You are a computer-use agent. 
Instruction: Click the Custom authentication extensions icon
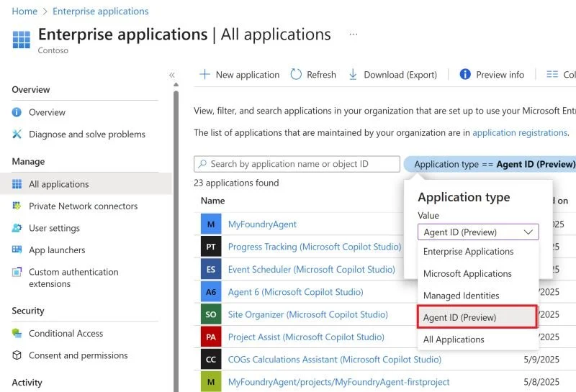click(17, 272)
